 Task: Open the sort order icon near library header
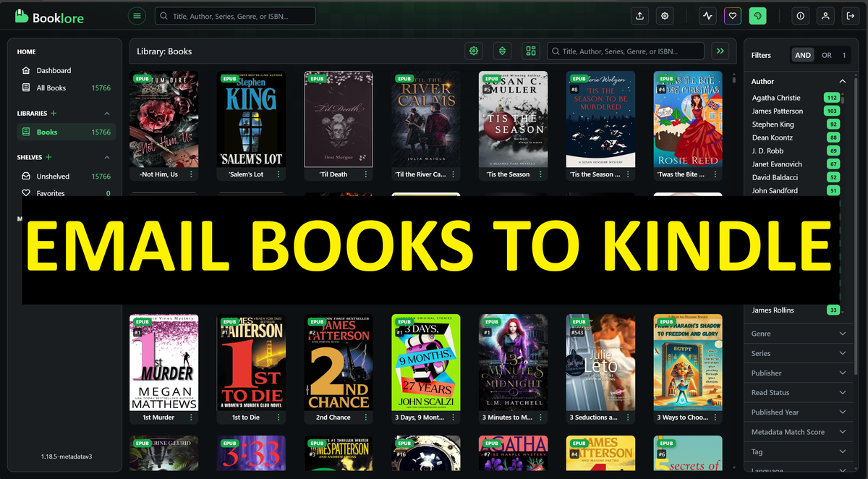tap(502, 51)
